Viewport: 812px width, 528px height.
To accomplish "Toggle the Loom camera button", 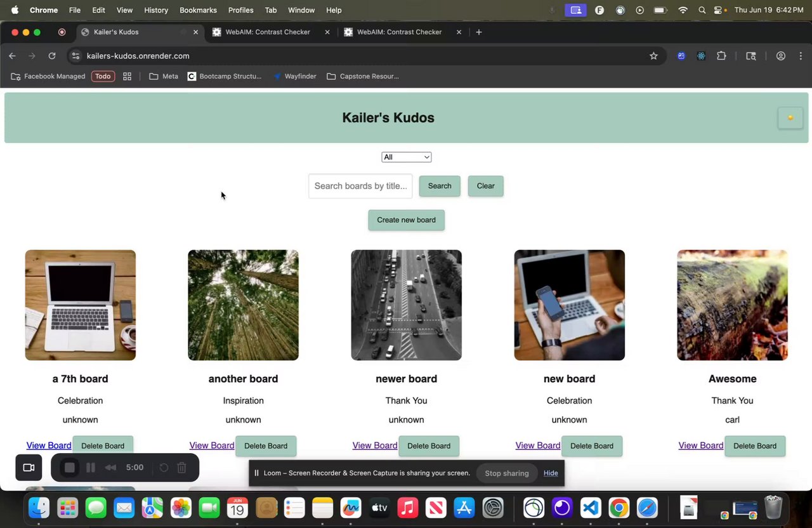I will coord(29,468).
